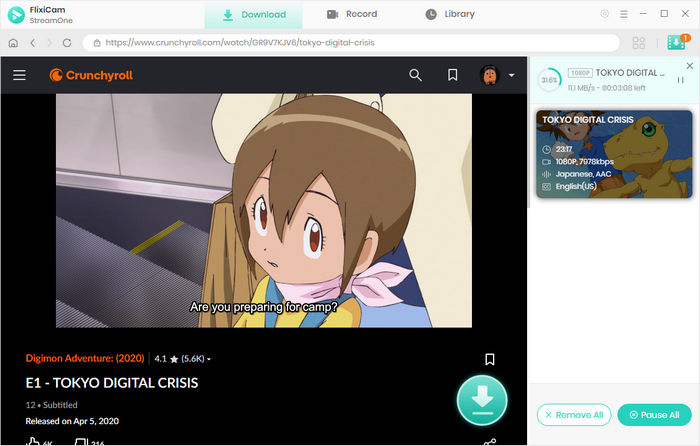700x446 pixels.
Task: Click the browser home icon
Action: pyautogui.click(x=14, y=43)
